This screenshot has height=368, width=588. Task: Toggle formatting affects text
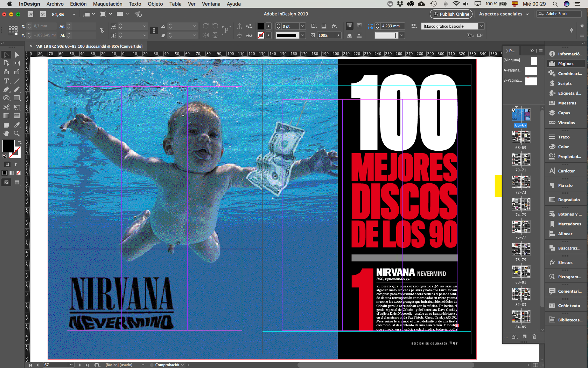tap(15, 164)
